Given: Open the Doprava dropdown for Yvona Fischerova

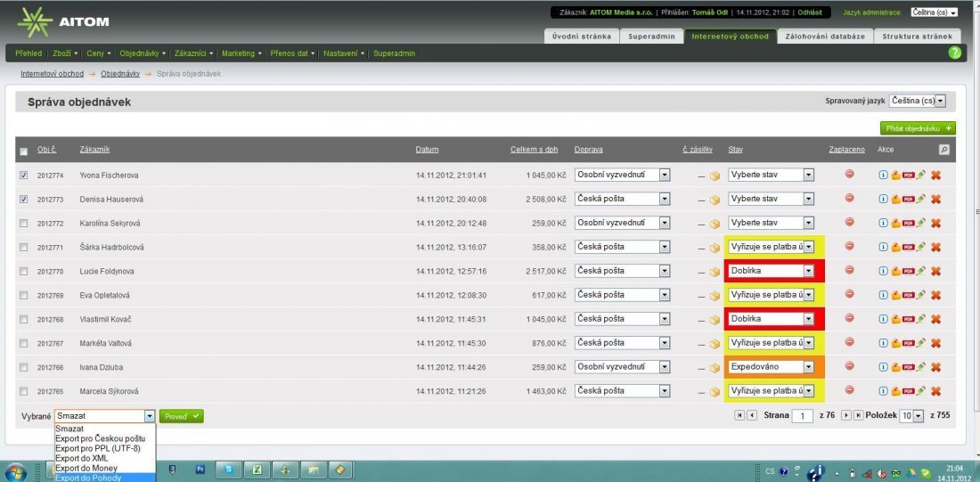Looking at the screenshot, I should pos(664,175).
